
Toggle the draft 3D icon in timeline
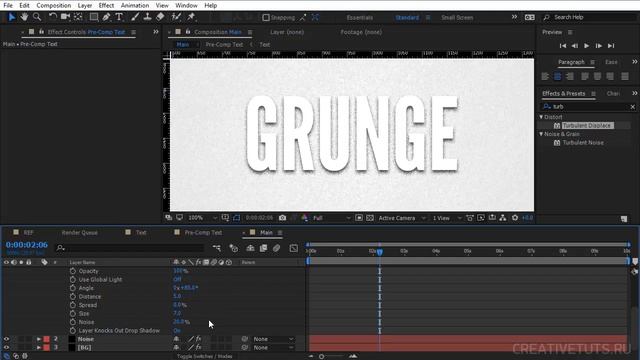pos(233,248)
